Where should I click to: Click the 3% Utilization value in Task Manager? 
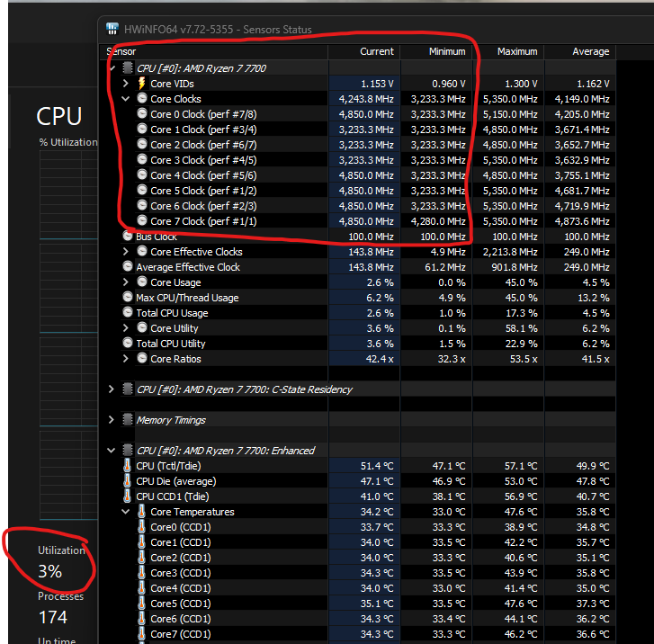50,571
